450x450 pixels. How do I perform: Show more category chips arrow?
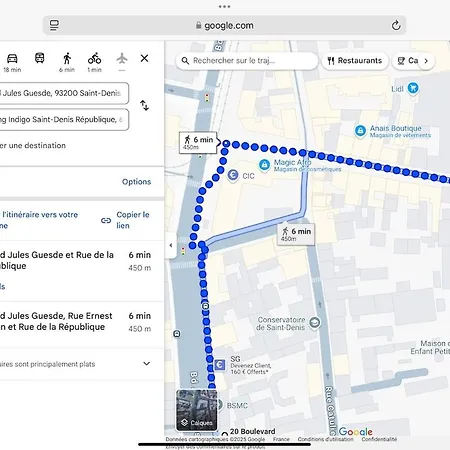426,61
